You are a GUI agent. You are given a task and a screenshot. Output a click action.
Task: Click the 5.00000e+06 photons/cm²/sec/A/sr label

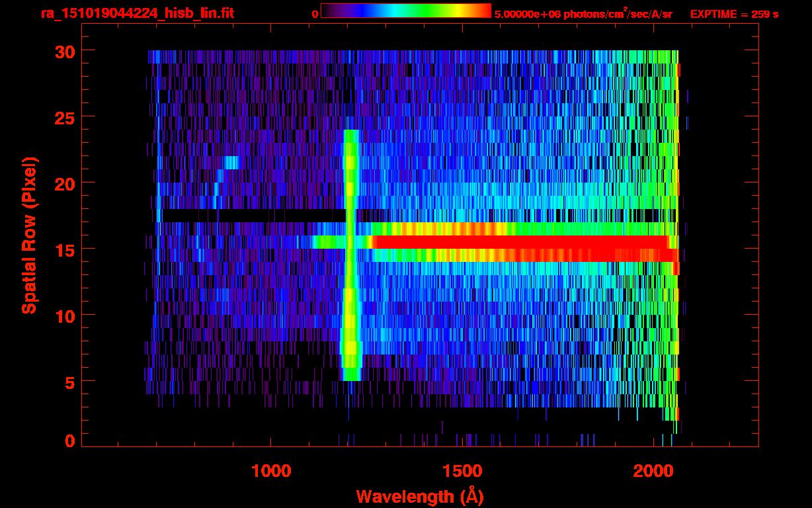click(x=583, y=13)
